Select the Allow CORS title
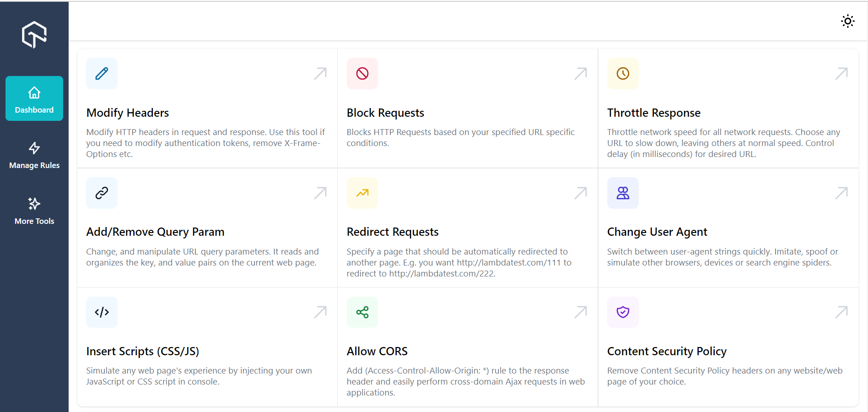Image resolution: width=868 pixels, height=412 pixels. [377, 352]
